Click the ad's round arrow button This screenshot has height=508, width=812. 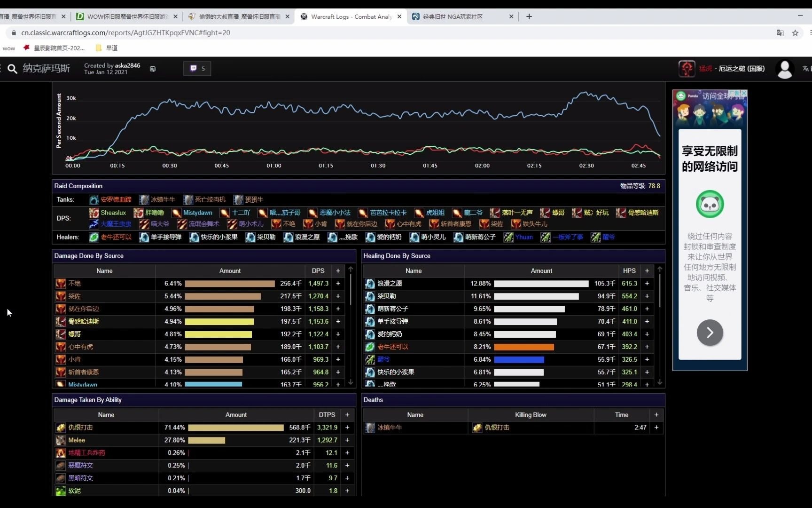(710, 333)
